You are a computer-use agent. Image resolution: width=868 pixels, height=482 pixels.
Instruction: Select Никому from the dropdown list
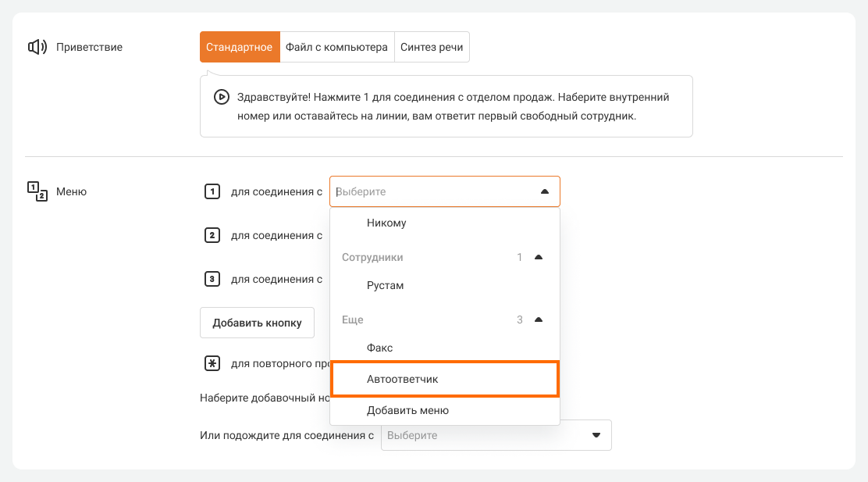[x=386, y=223]
